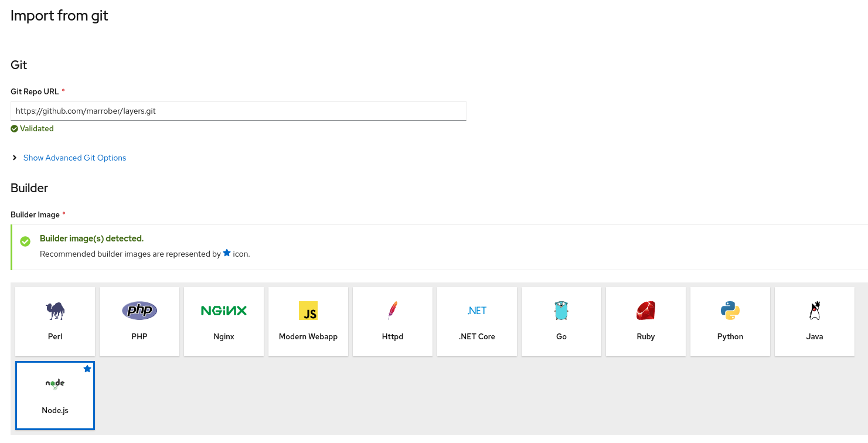Select the Modern Webapp JS icon
The image size is (868, 443).
(308, 311)
